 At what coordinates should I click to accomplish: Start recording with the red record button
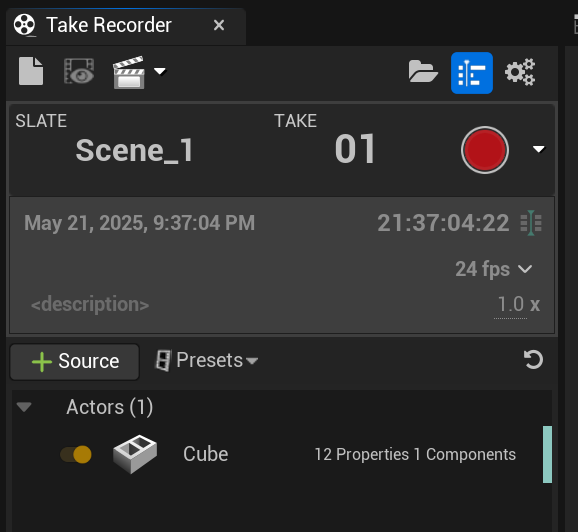(485, 150)
